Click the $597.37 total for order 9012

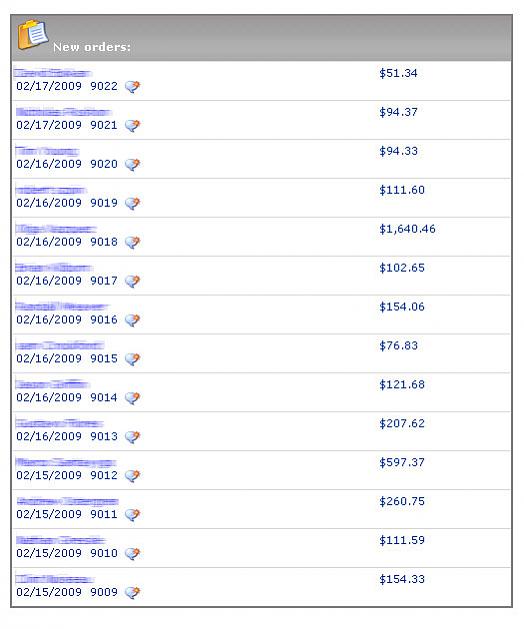tap(402, 463)
